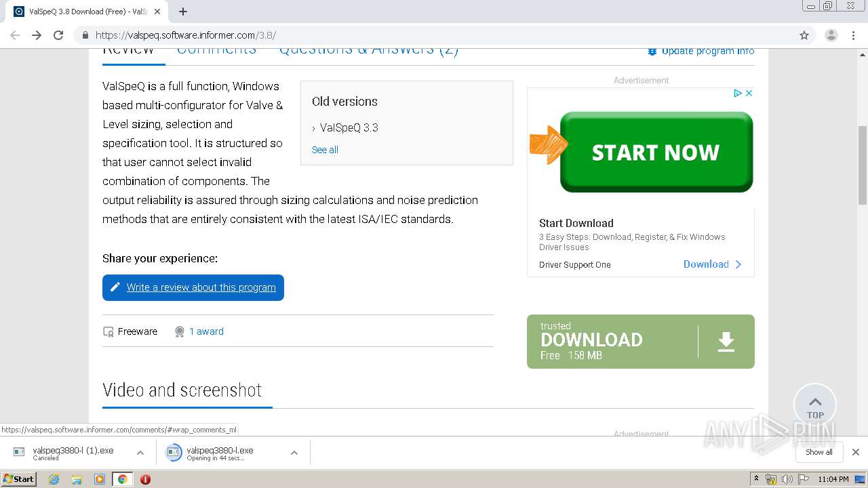Open the valspeq3880-l.exe download item

click(x=220, y=453)
